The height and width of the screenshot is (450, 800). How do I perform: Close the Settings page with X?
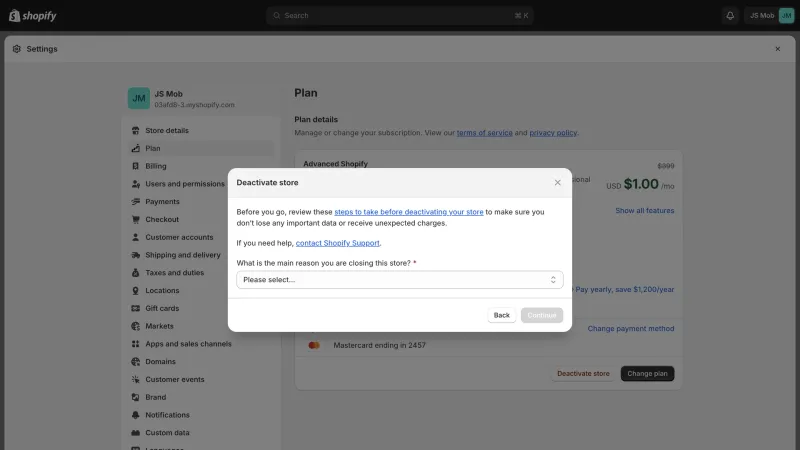[778, 49]
